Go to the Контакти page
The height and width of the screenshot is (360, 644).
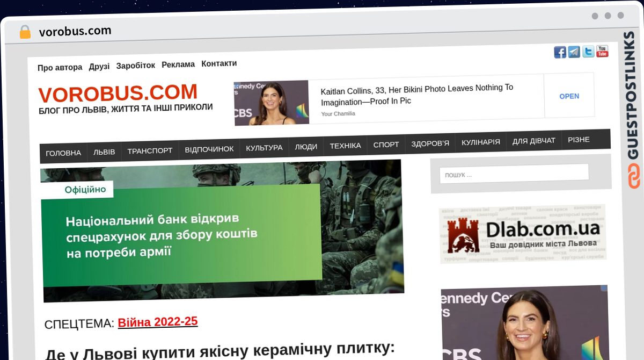pyautogui.click(x=219, y=63)
